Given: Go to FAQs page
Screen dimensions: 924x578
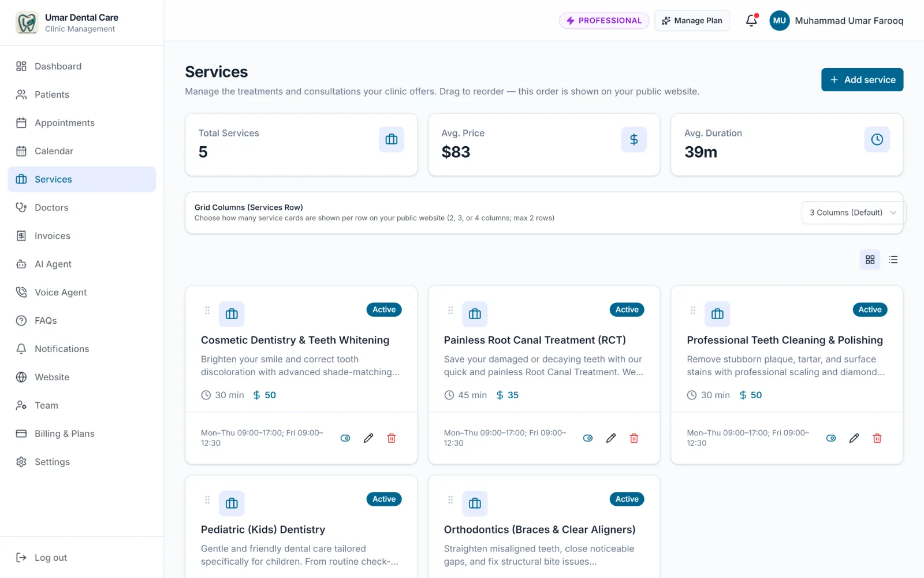Looking at the screenshot, I should [x=82, y=321].
